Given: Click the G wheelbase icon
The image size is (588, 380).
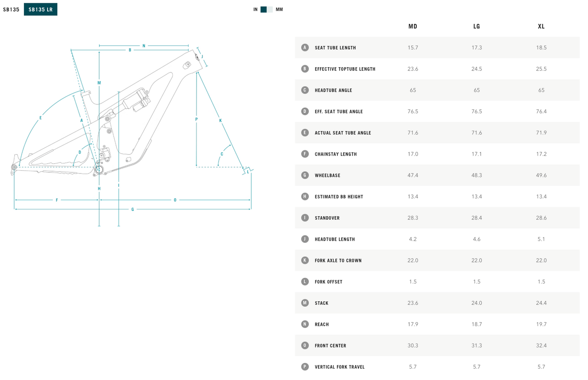Looking at the screenshot, I should (x=305, y=175).
